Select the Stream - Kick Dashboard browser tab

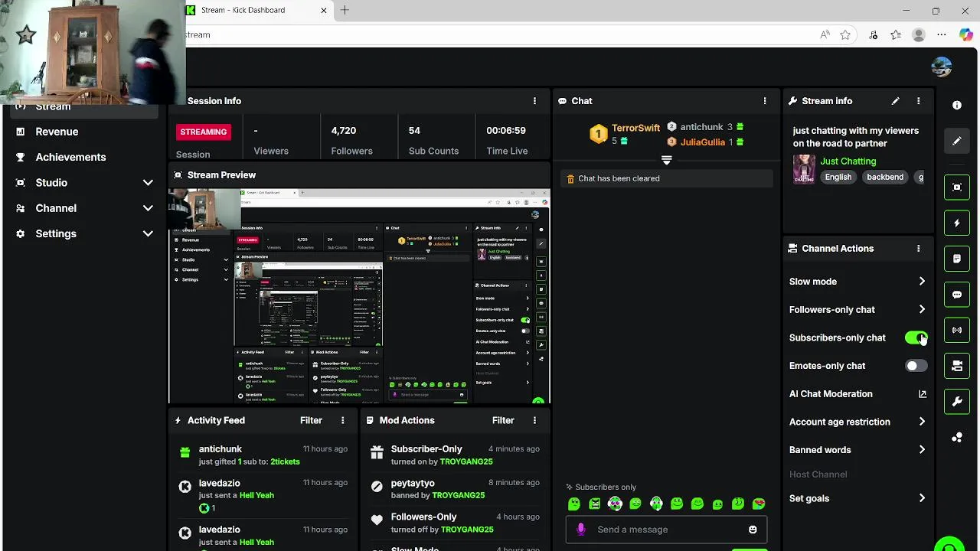259,10
